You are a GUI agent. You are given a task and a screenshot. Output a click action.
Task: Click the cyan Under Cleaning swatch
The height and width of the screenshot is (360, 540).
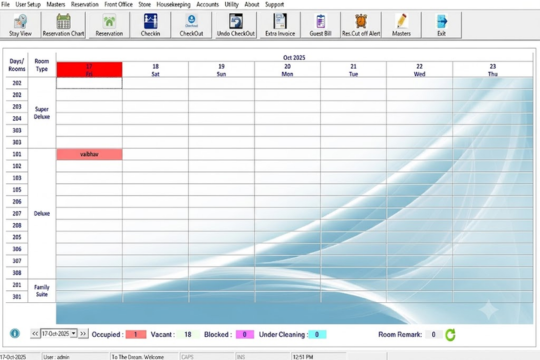[x=317, y=334]
